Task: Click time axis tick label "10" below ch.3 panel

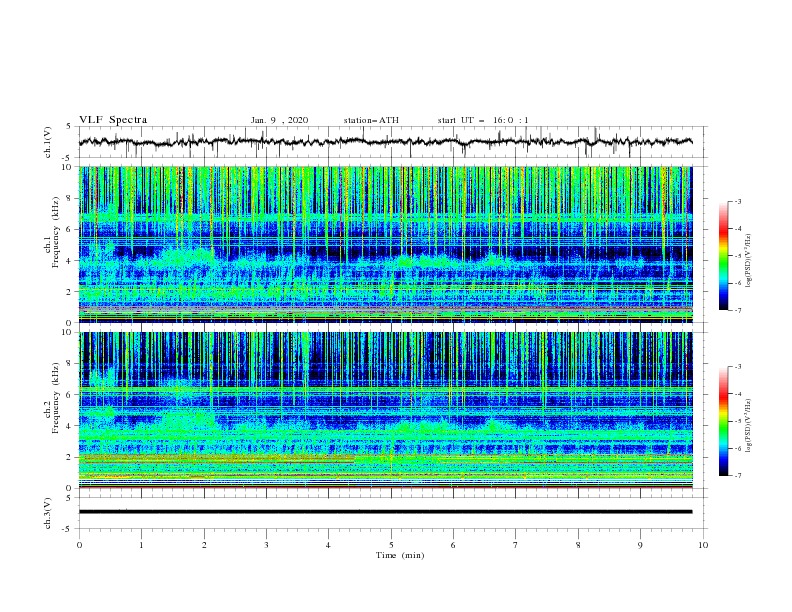Action: click(x=703, y=545)
